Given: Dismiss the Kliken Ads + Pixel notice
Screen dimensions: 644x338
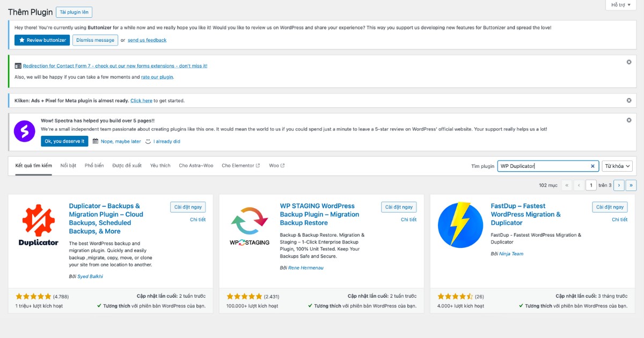Looking at the screenshot, I should (x=629, y=100).
